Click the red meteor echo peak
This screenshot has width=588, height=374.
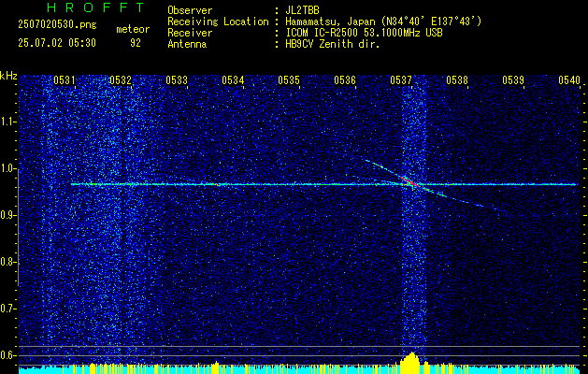(409, 180)
